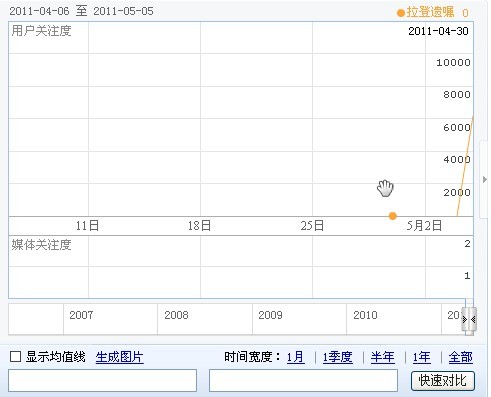Image resolution: width=491 pixels, height=397 pixels.
Task: Click the 快速对比 button
Action: click(443, 381)
